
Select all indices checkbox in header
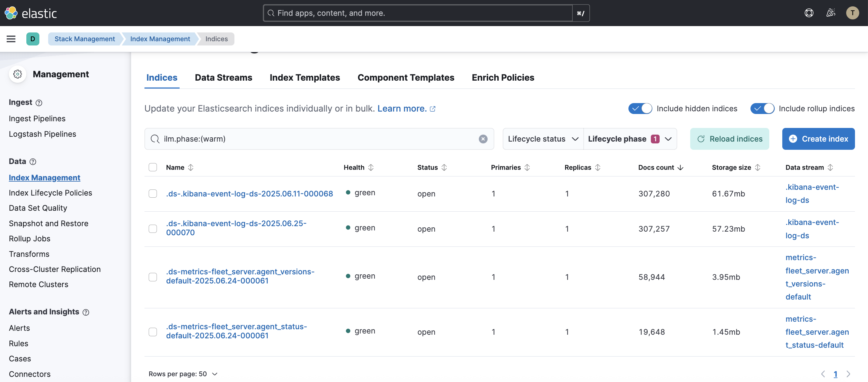[x=153, y=167]
